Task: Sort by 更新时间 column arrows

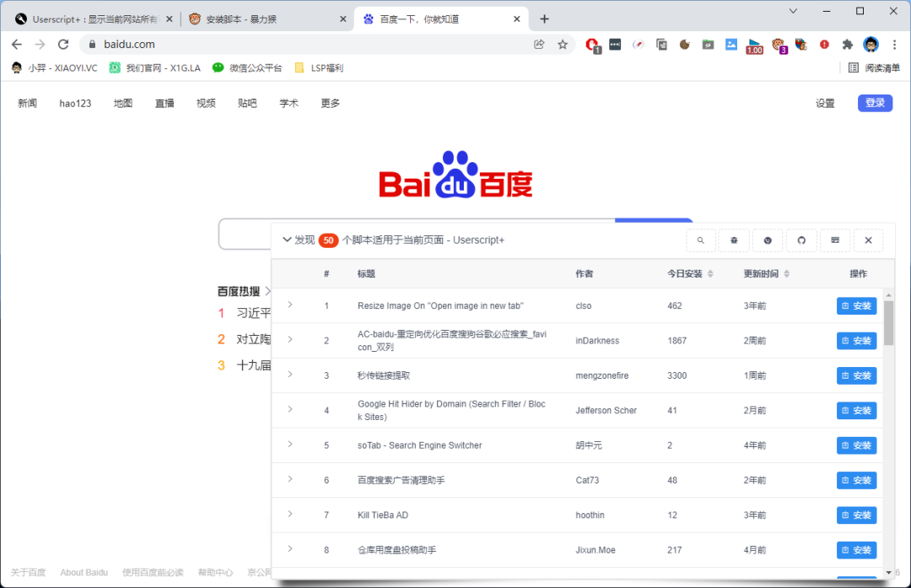Action: 787,273
